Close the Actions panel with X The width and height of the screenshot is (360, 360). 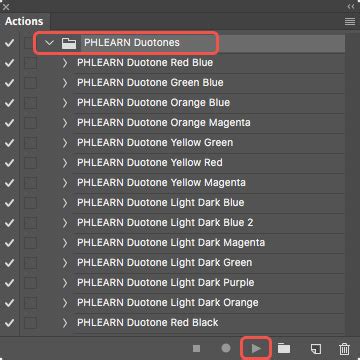(6, 6)
